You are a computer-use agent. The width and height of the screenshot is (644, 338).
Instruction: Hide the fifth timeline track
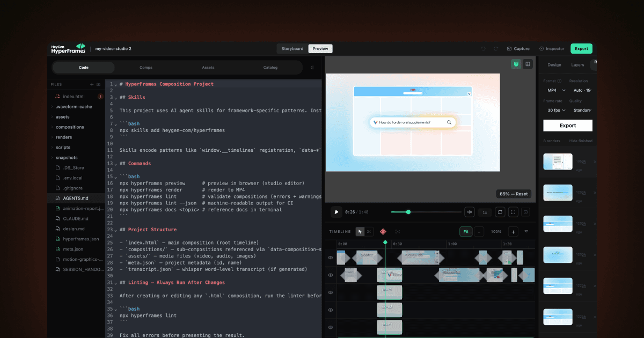click(x=331, y=327)
